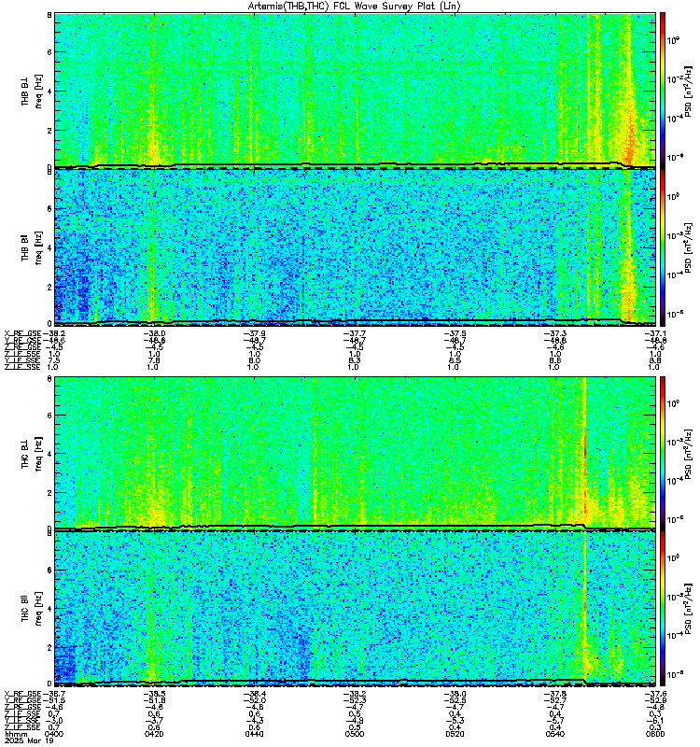Click the 'THB B⊥ freq [Hz]' axis label
Image resolution: width=700 pixels, height=747 pixels.
pos(32,91)
